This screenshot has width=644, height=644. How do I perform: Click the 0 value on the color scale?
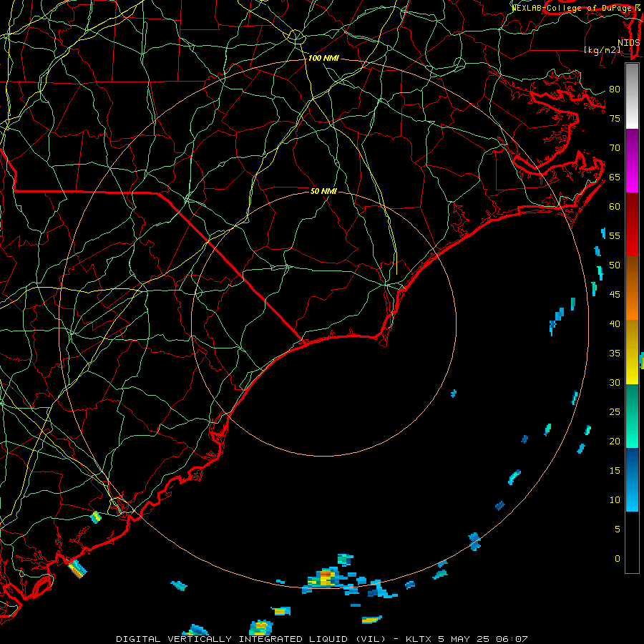pos(618,559)
